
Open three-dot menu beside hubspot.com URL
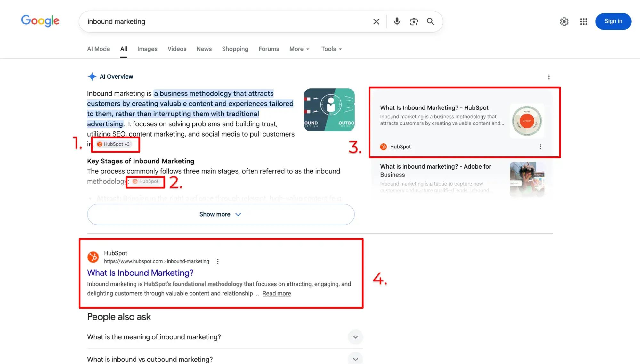click(218, 261)
